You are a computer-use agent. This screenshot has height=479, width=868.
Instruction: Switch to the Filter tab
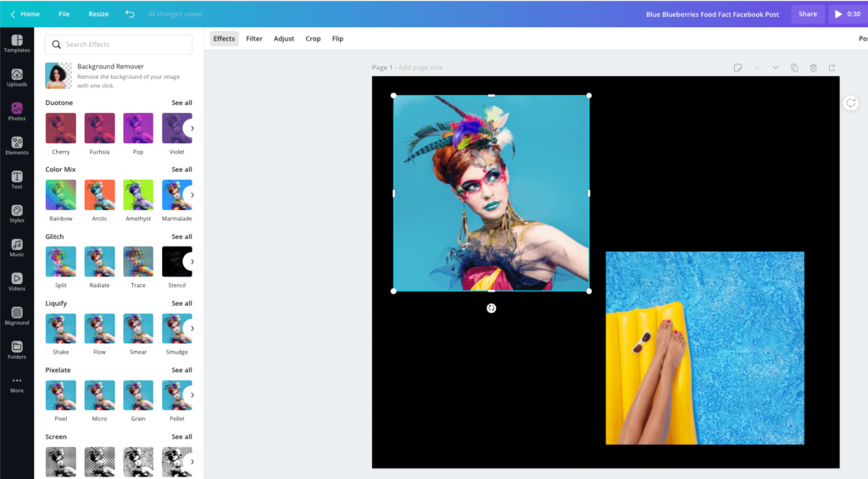tap(253, 39)
